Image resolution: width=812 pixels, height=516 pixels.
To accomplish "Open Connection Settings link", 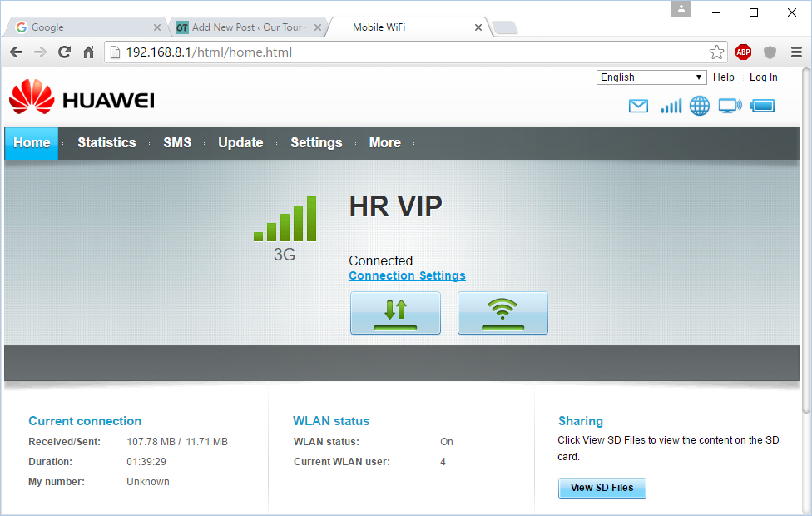I will pos(407,275).
